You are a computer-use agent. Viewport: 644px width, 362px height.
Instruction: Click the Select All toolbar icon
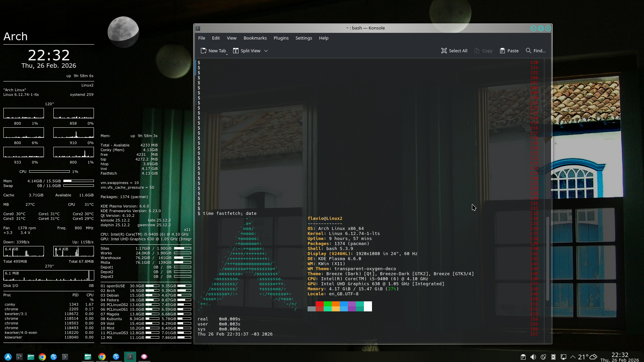pos(454,51)
